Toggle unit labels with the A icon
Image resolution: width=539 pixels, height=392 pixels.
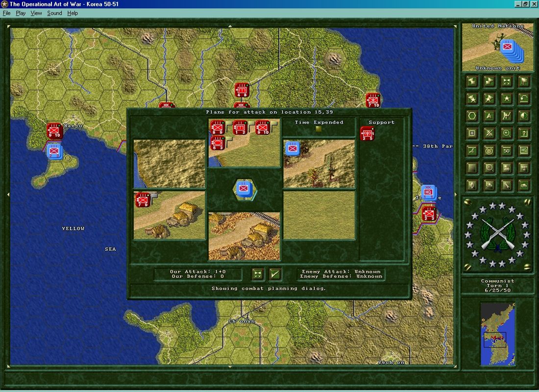(489, 115)
